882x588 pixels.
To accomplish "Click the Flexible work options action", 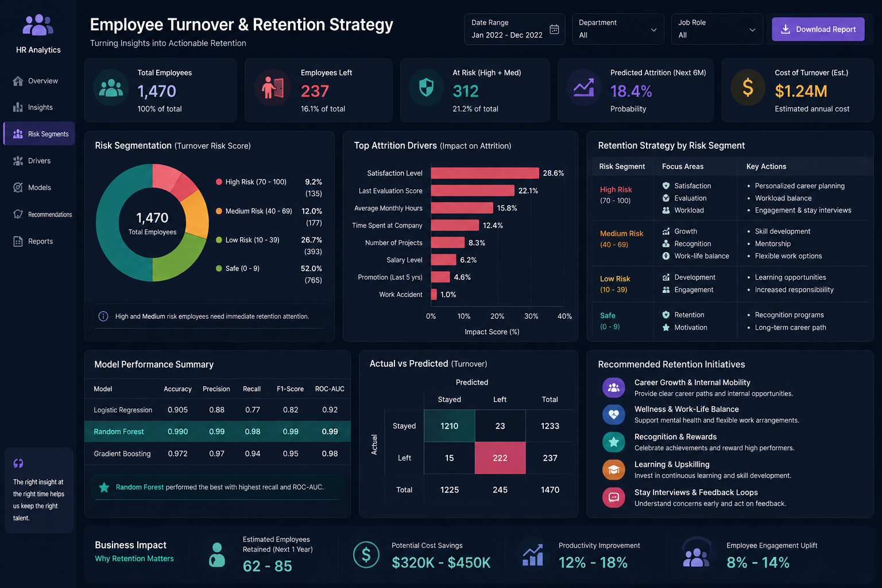I will point(788,256).
